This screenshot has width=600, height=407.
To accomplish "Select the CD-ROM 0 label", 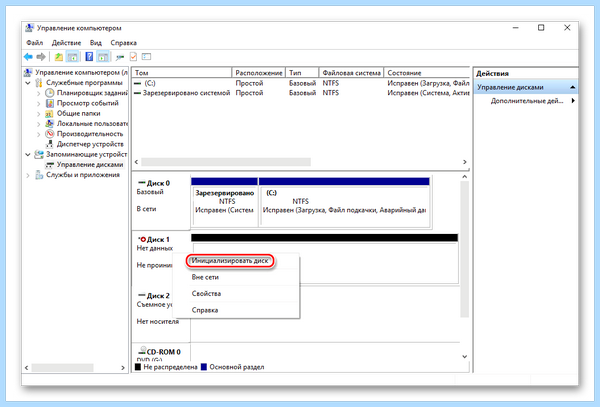I will click(x=161, y=353).
